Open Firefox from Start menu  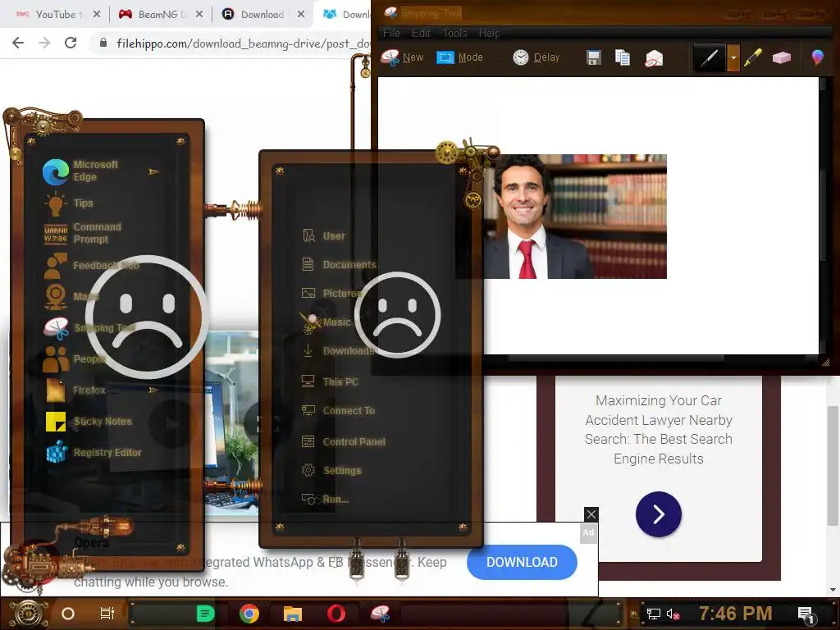(x=75, y=390)
